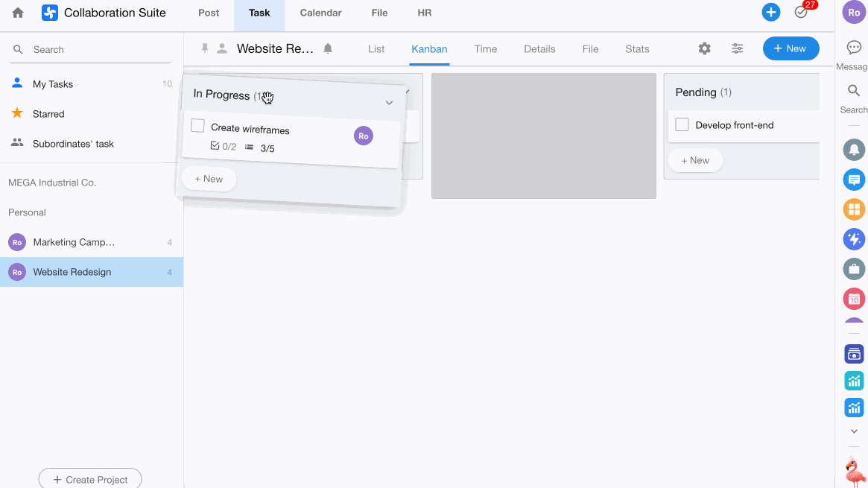This screenshot has width=868, height=488.
Task: Click the pin icon beside project title
Action: click(205, 49)
